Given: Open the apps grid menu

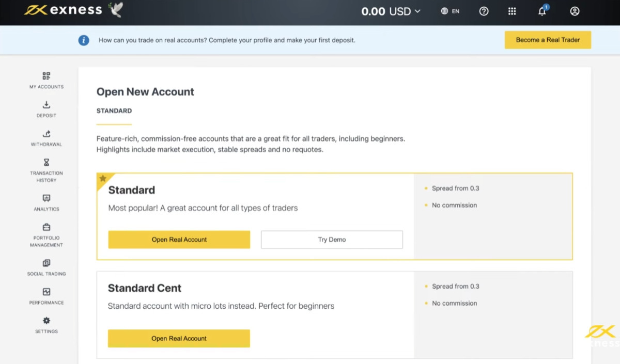Looking at the screenshot, I should [x=512, y=11].
